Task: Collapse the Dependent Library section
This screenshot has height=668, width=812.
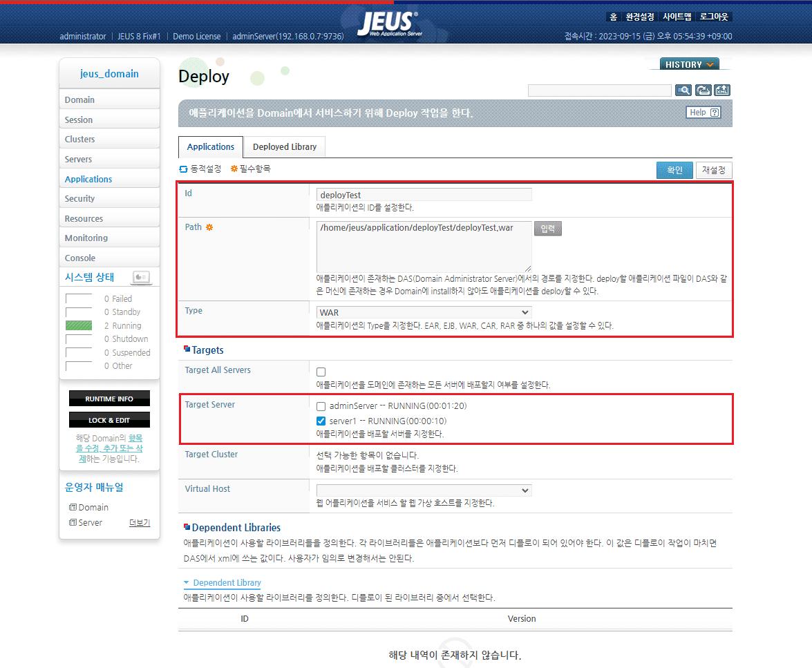Action: [222, 582]
